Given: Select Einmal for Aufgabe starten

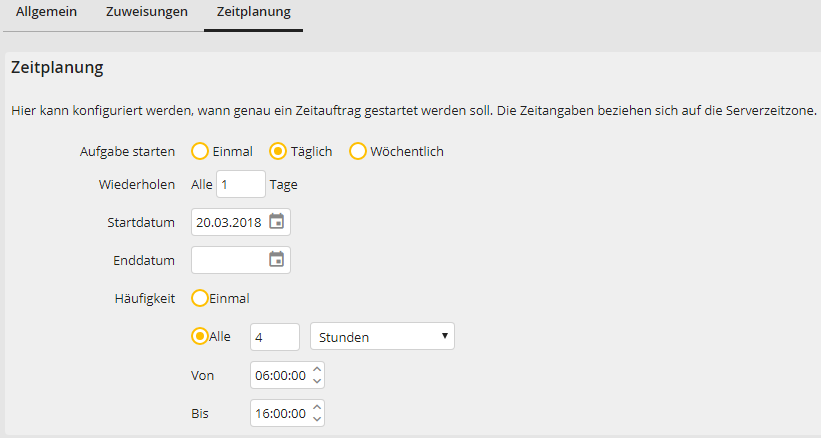Looking at the screenshot, I should [200, 151].
